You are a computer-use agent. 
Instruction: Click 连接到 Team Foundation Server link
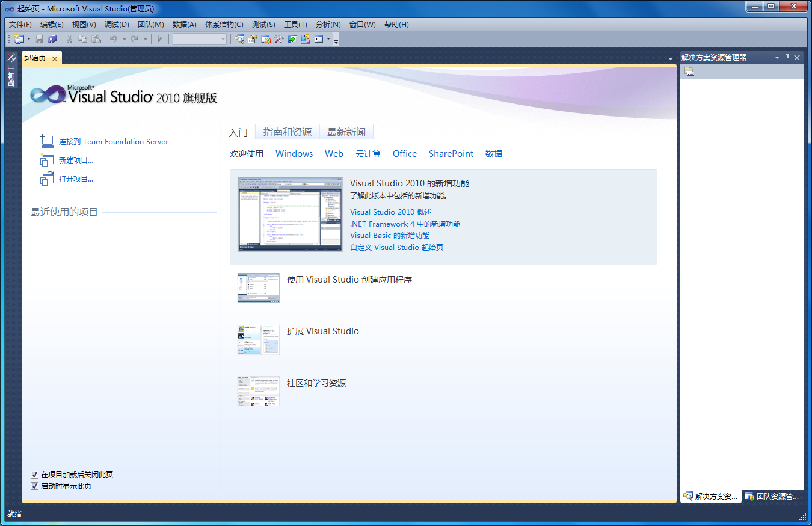click(114, 142)
